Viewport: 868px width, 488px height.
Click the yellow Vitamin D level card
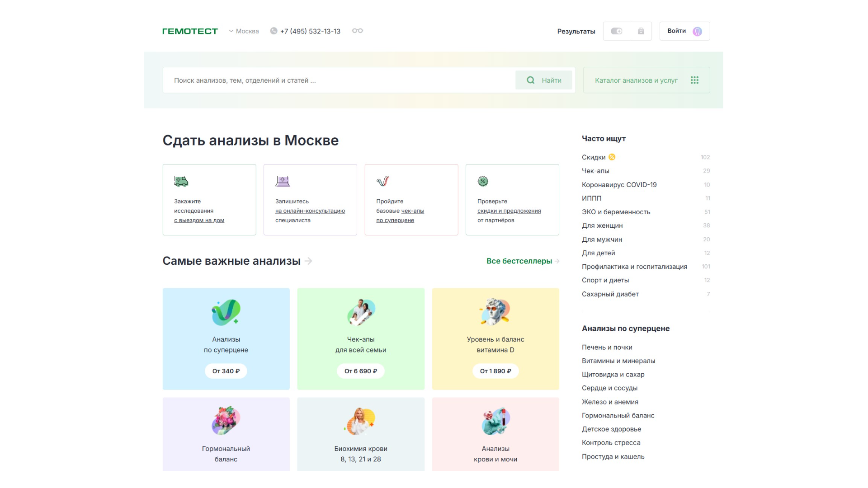click(x=495, y=339)
